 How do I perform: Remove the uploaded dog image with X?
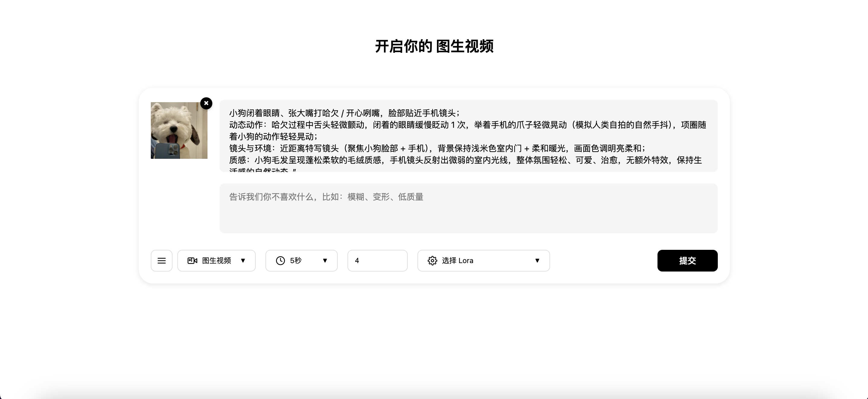coord(206,103)
